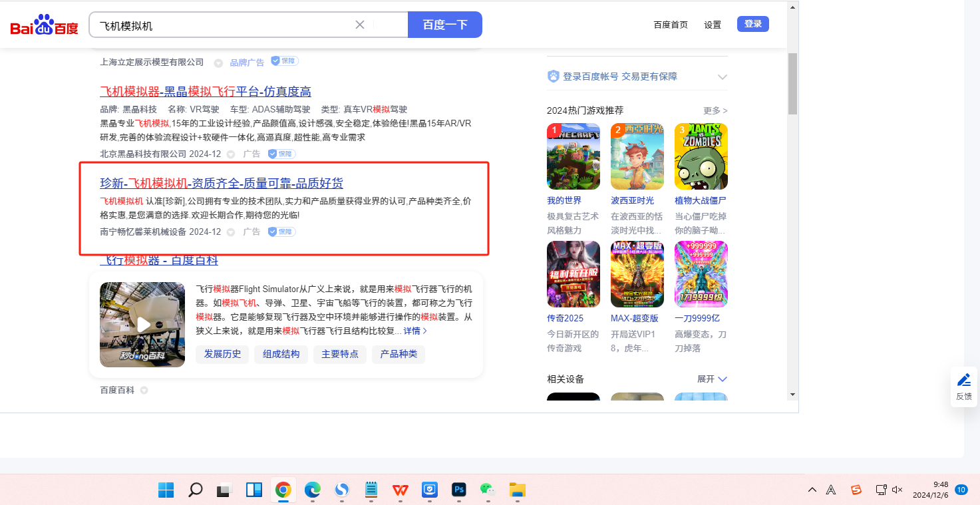The width and height of the screenshot is (980, 505).
Task: Open the taskbar clock showing 9:48
Action: click(931, 490)
